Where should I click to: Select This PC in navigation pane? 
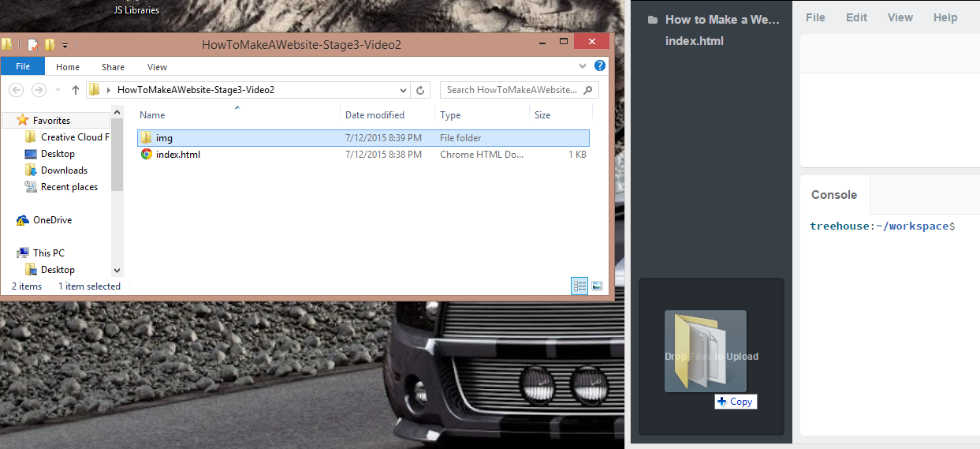click(49, 253)
